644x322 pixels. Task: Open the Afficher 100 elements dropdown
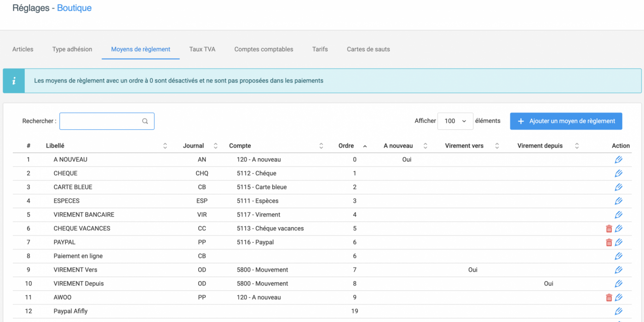455,121
